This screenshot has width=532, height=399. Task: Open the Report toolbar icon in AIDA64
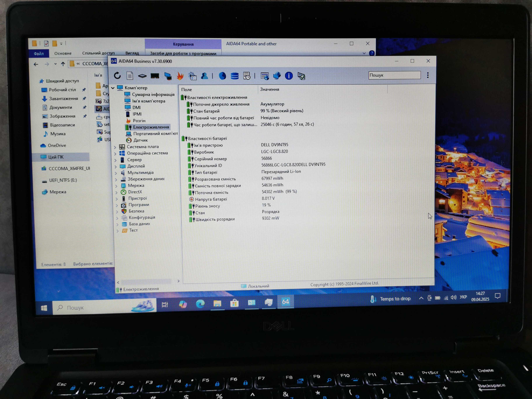point(130,76)
